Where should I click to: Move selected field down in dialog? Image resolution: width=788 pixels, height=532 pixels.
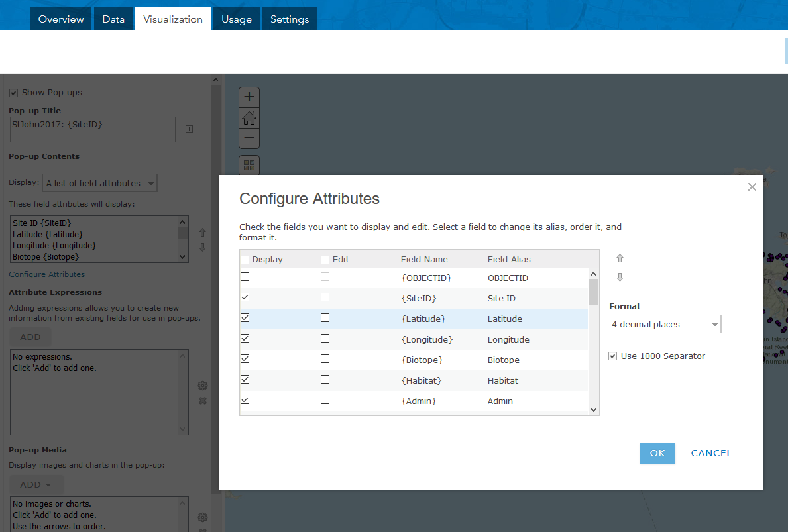(620, 278)
